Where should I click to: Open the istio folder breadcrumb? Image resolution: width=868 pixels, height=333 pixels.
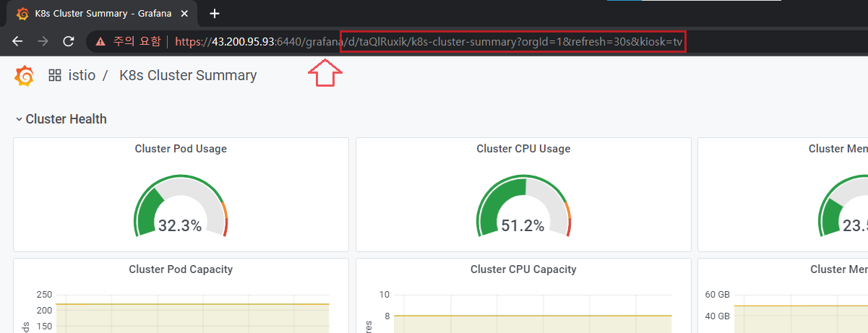82,75
